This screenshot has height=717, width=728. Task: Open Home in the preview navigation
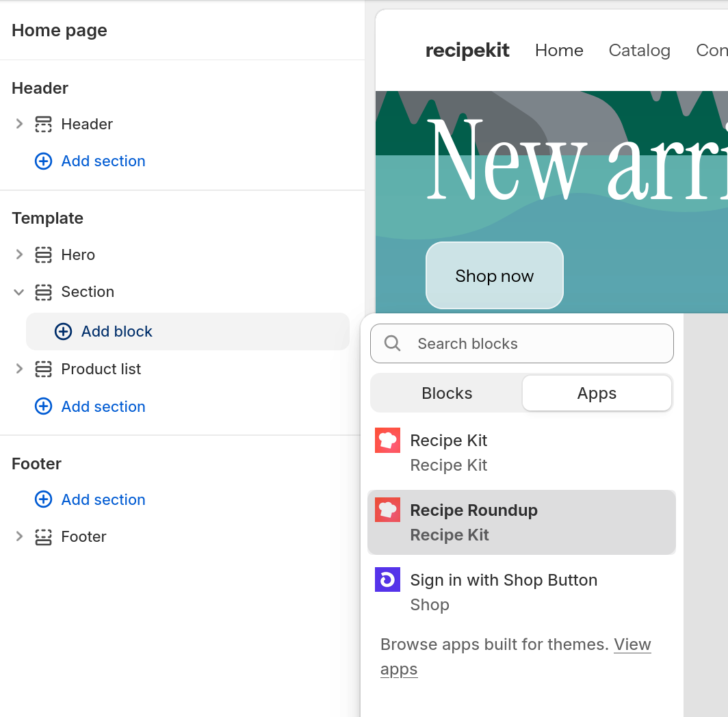pos(559,50)
